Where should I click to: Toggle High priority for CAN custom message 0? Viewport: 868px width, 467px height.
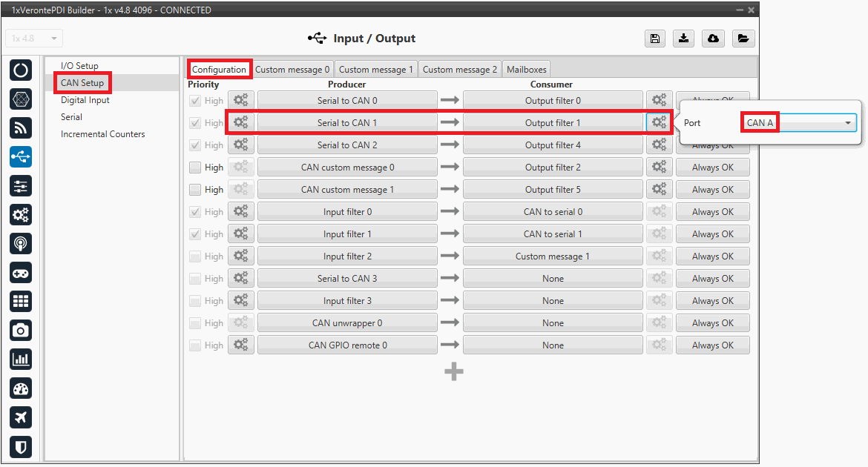195,168
